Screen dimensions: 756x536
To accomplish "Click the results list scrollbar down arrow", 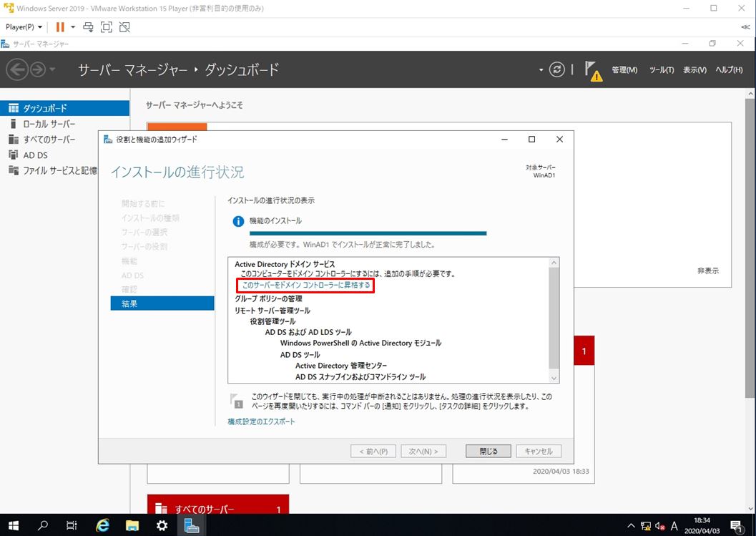I will point(554,379).
